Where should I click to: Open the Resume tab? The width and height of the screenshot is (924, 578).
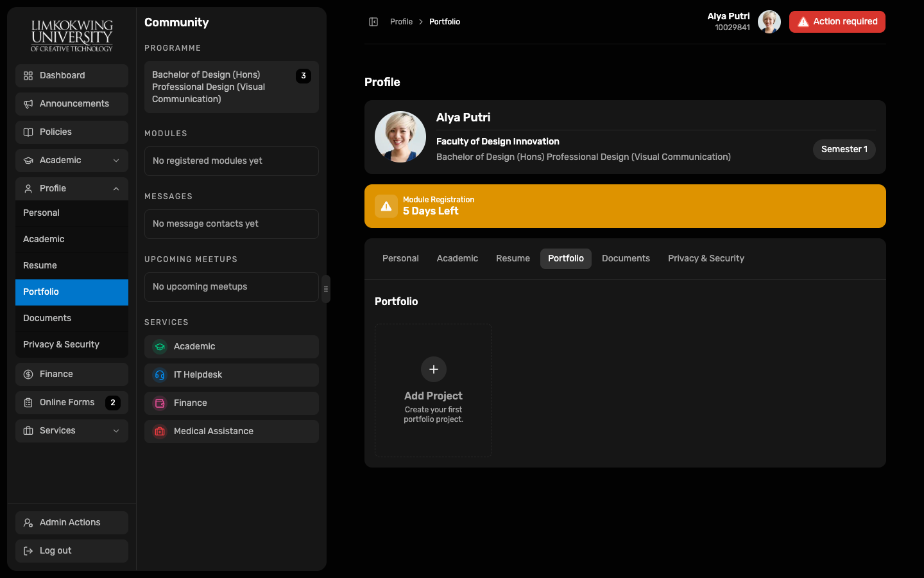pos(513,259)
